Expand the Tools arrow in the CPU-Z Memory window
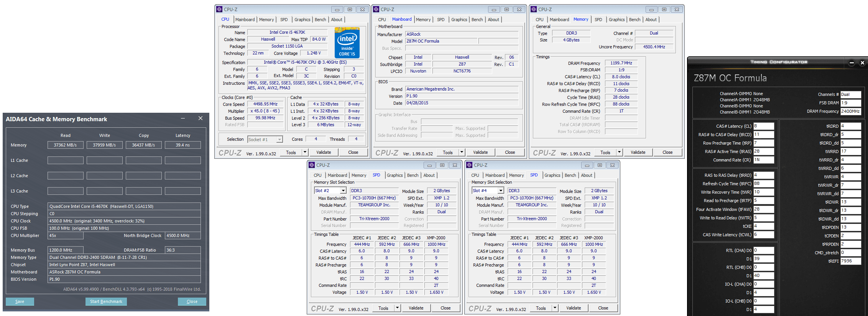This screenshot has width=868, height=316. [619, 152]
